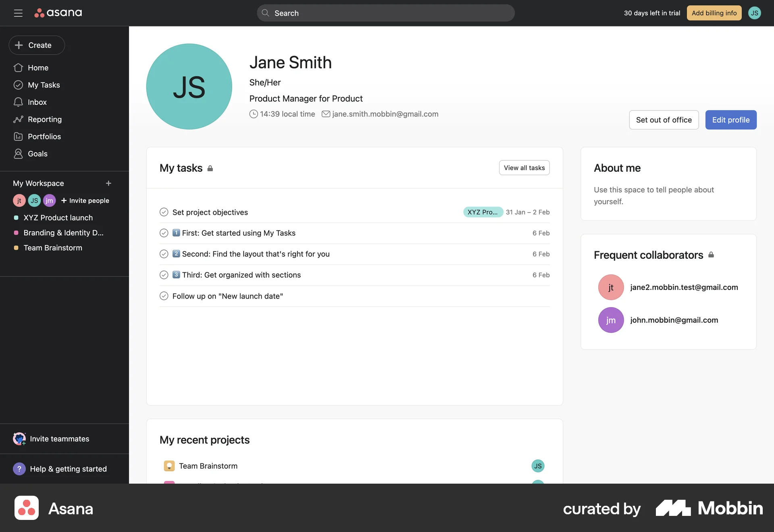Complete the "First: Get started using My Tasks" task
This screenshot has height=532, width=774.
click(164, 233)
